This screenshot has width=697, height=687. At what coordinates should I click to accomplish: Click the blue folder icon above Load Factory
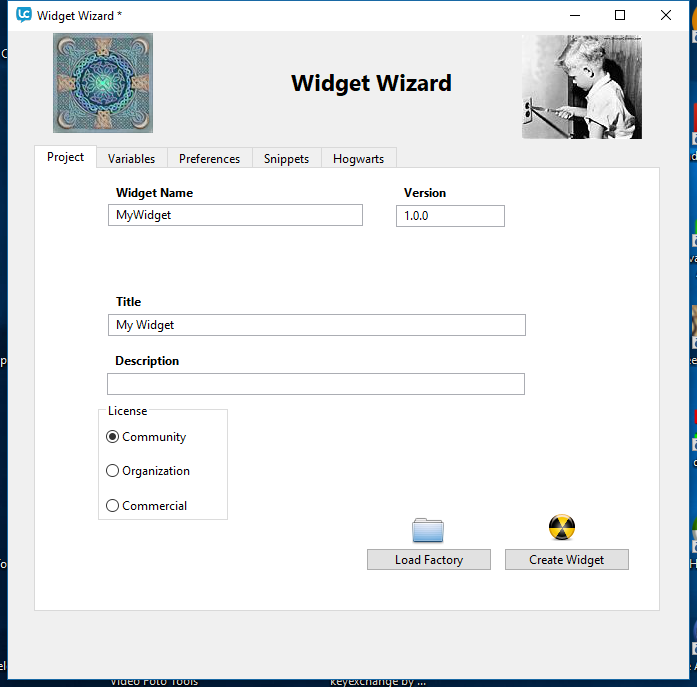428,530
